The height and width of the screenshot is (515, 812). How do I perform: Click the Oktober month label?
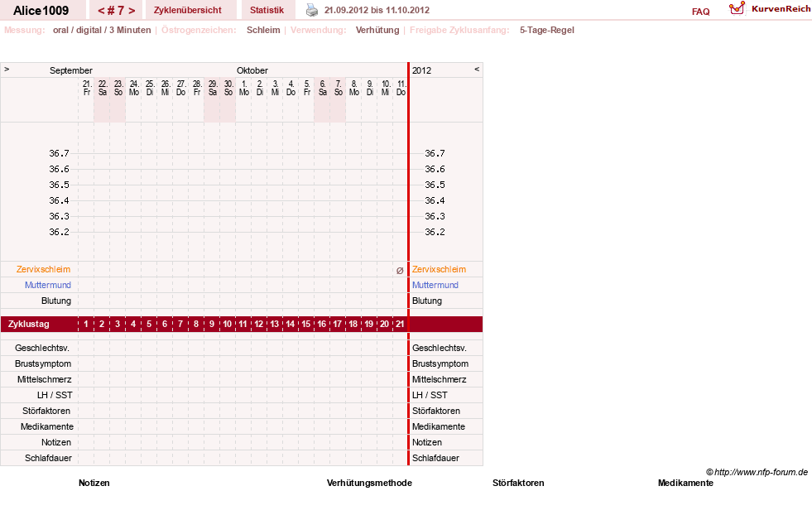(252, 70)
